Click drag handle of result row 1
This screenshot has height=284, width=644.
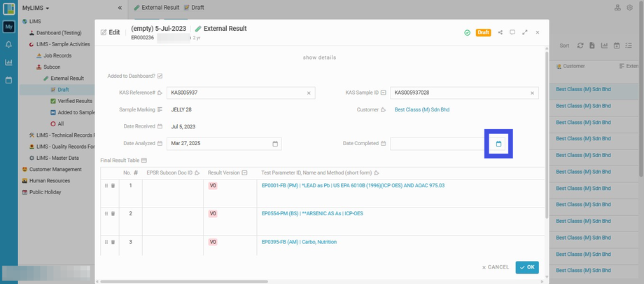[106, 186]
